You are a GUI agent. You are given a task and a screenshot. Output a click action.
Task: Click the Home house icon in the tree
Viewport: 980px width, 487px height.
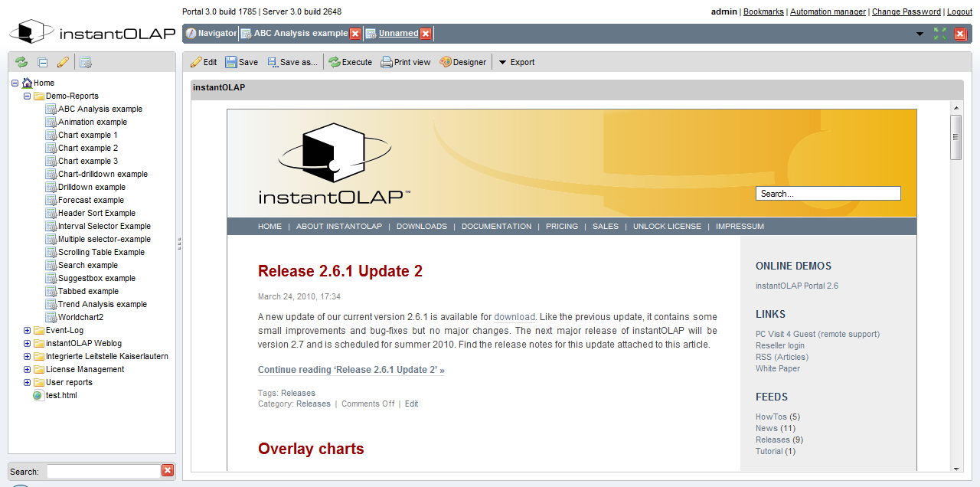(x=28, y=83)
